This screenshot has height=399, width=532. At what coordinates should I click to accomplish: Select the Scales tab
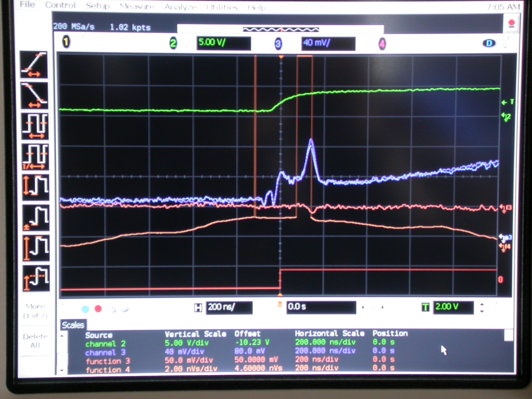tap(73, 325)
